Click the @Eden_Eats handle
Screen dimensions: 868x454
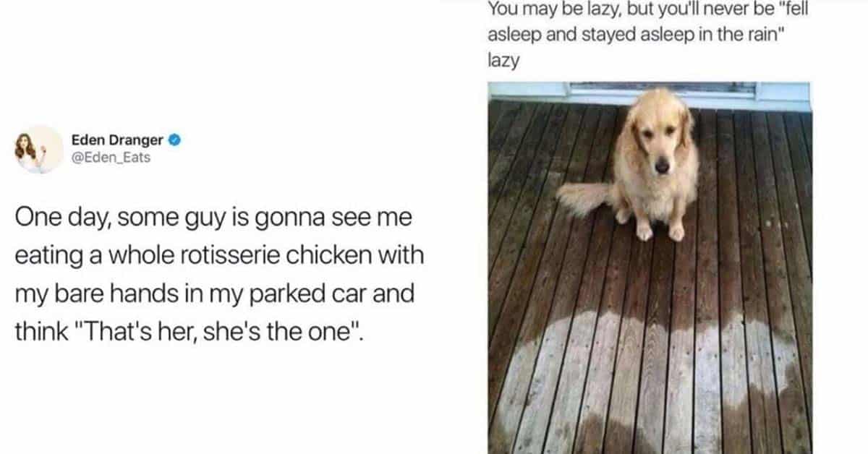pyautogui.click(x=111, y=156)
